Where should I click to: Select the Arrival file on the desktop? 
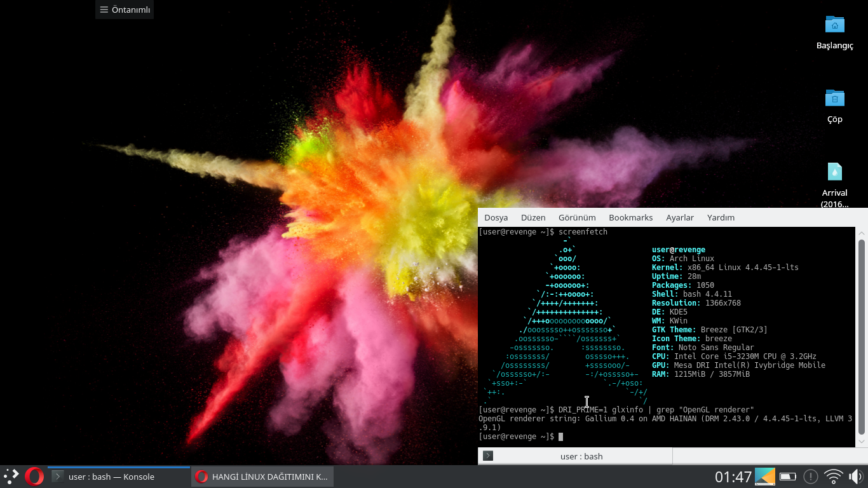pos(834,185)
